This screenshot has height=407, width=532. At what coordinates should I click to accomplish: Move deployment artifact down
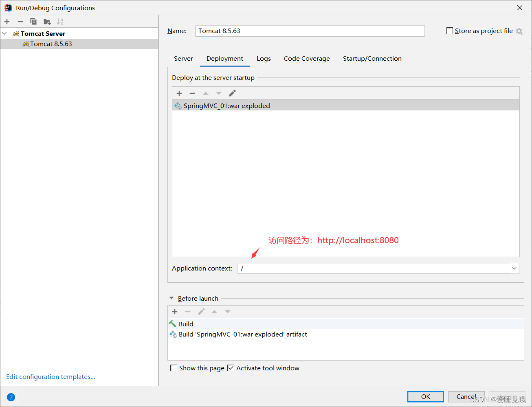click(219, 93)
